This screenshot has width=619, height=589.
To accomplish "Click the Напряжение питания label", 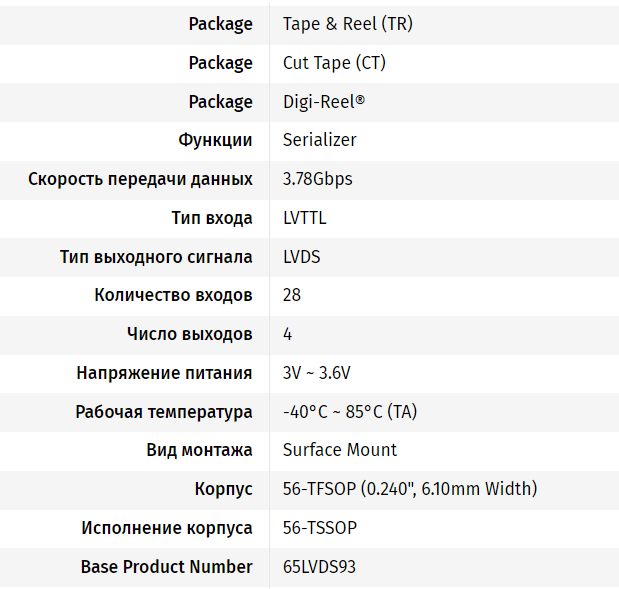I will point(164,373).
